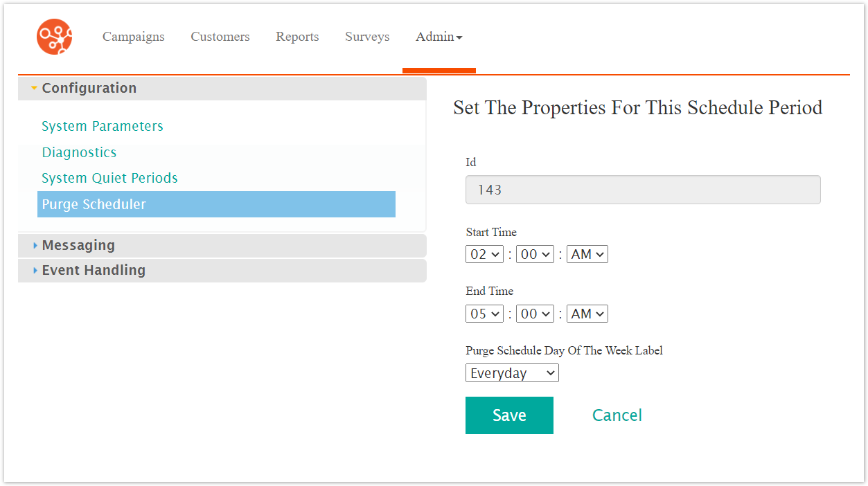Open the Start Time hour dropdown

484,254
